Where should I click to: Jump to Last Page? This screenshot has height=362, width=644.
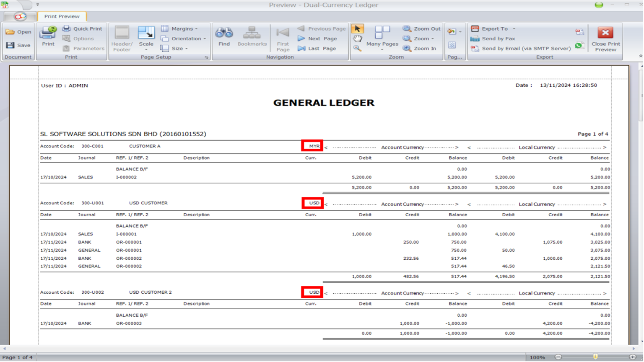[317, 49]
